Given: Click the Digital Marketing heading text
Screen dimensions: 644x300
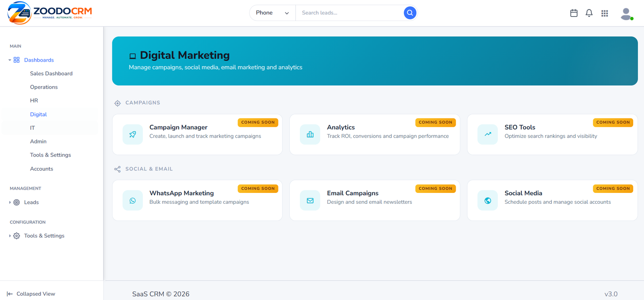Looking at the screenshot, I should (x=185, y=55).
